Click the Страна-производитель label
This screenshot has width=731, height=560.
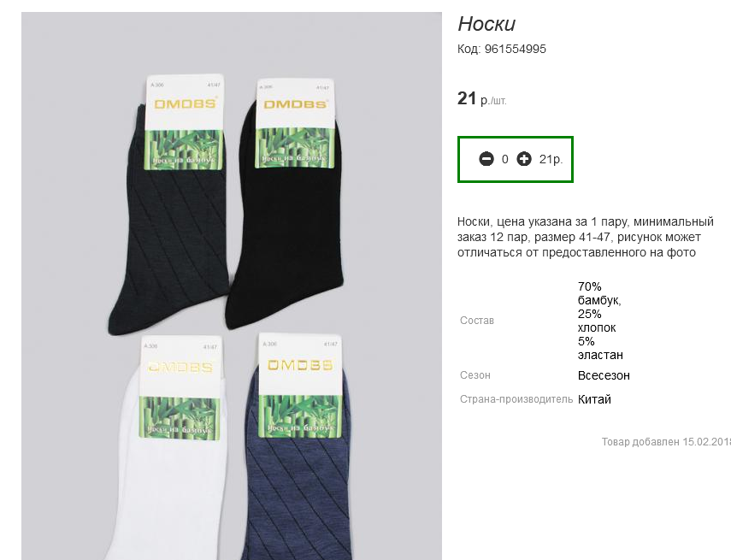[x=516, y=399]
